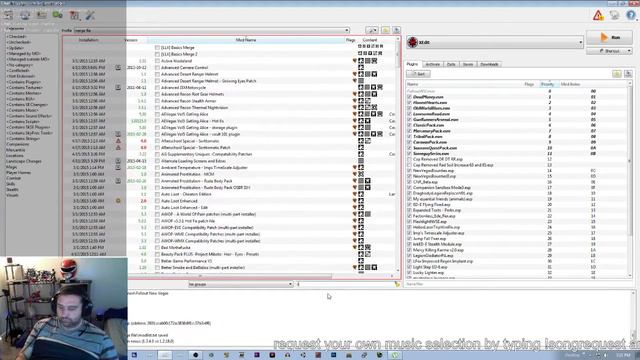This screenshot has width=640, height=360.
Task: Click red warning flag on Afterschool Special - Scrittomatic
Action: (118, 141)
